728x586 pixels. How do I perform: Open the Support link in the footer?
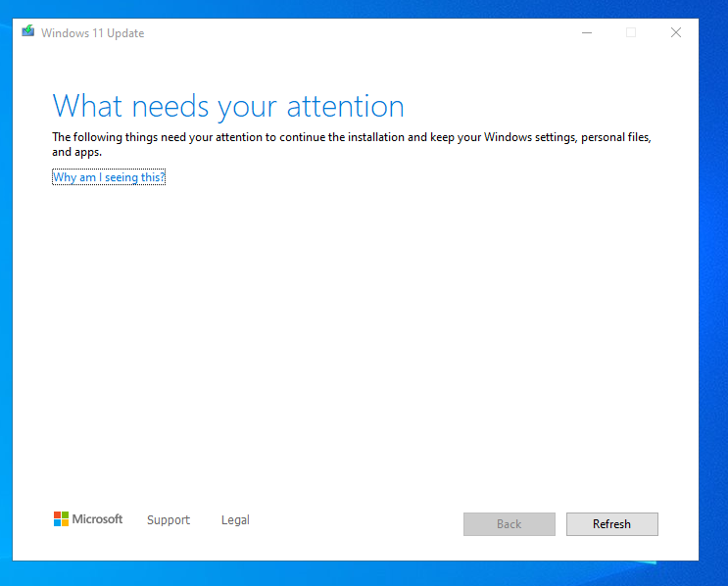pyautogui.click(x=169, y=519)
